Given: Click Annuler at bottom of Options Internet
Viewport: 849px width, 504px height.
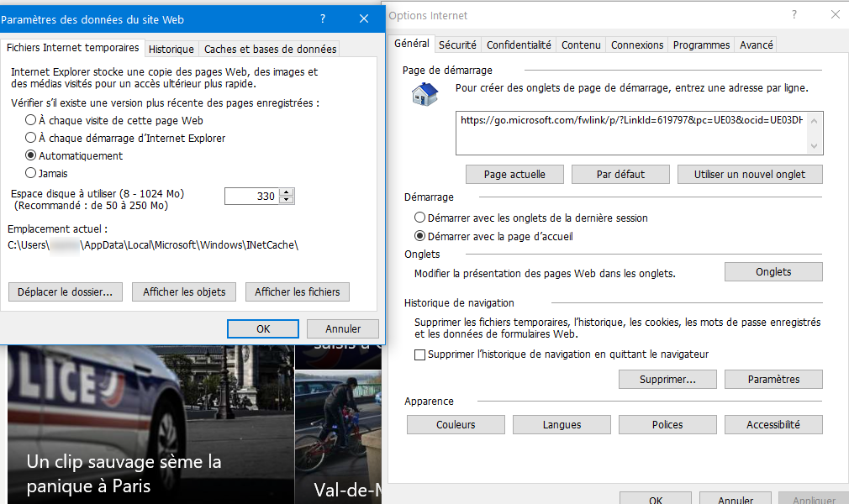Looking at the screenshot, I should pyautogui.click(x=736, y=499).
